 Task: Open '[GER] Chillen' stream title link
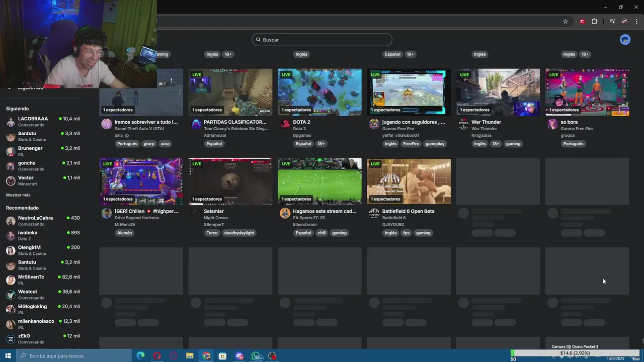(146, 211)
